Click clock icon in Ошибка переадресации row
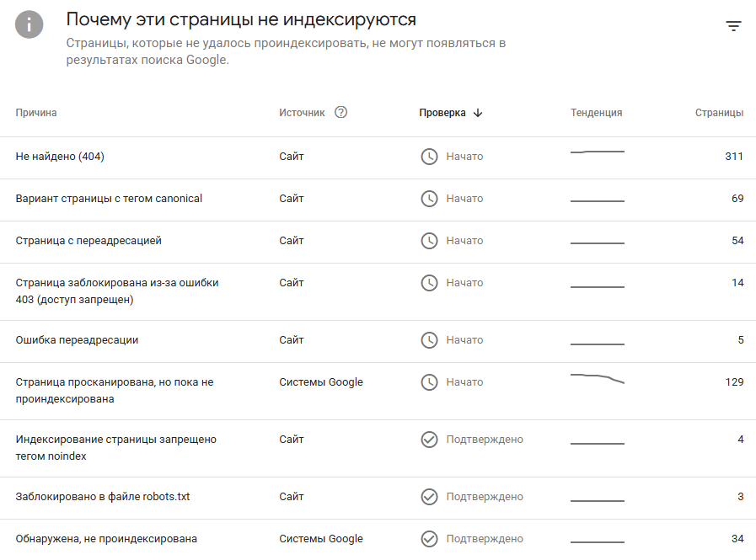The height and width of the screenshot is (560, 756). click(429, 340)
